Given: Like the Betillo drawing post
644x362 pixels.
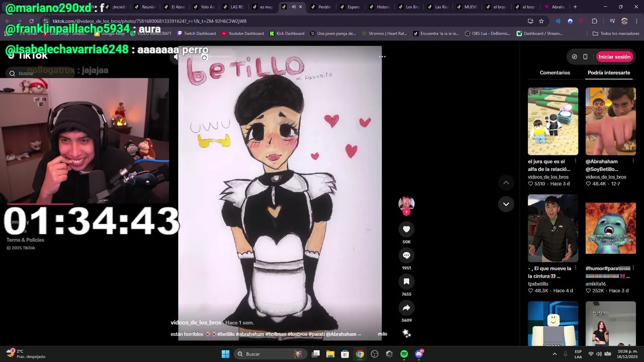Looking at the screenshot, I should (x=407, y=229).
